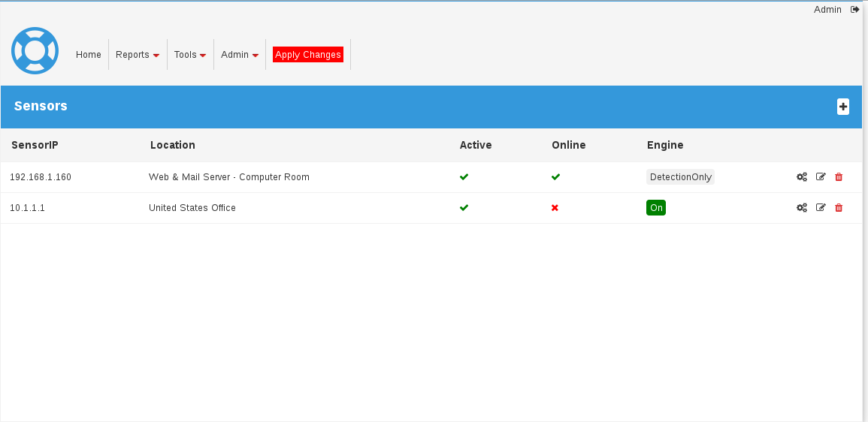Delete sensor 192.168.1.160 with trash icon

[x=839, y=177]
